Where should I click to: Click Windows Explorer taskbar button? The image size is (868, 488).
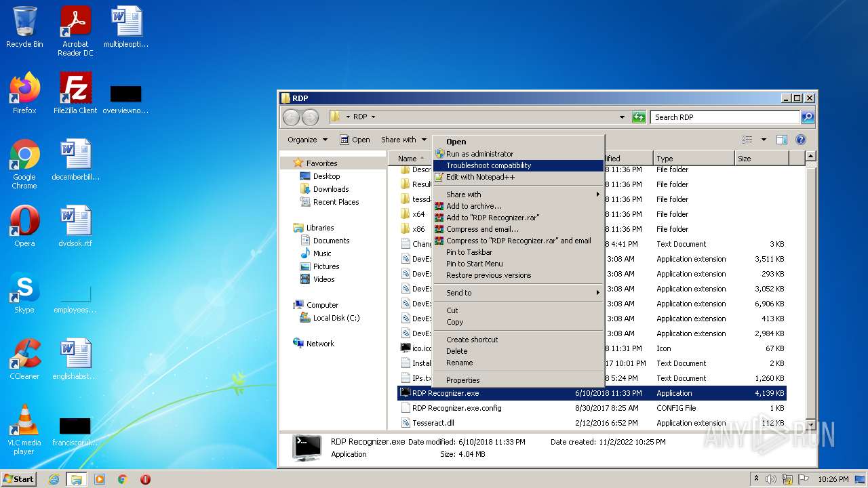77,479
